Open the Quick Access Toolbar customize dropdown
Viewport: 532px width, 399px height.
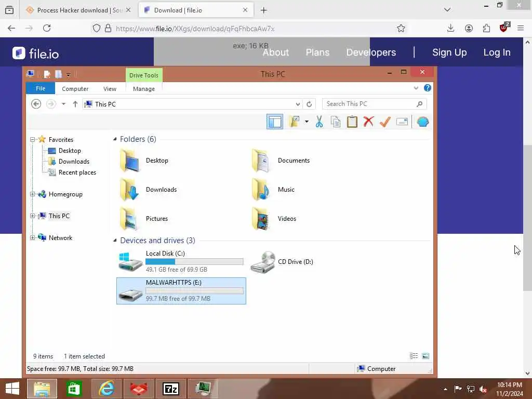coord(69,75)
